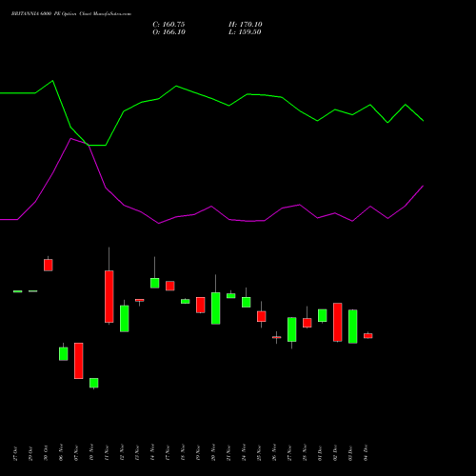The height and width of the screenshot is (476, 476).
Task: Click the 01 Dec date label
Action: tap(320, 453)
